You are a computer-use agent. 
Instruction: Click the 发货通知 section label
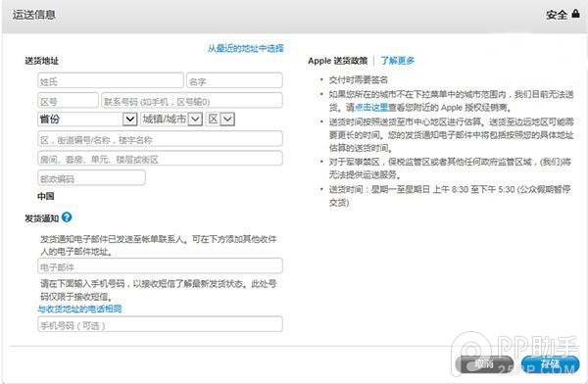tap(41, 218)
